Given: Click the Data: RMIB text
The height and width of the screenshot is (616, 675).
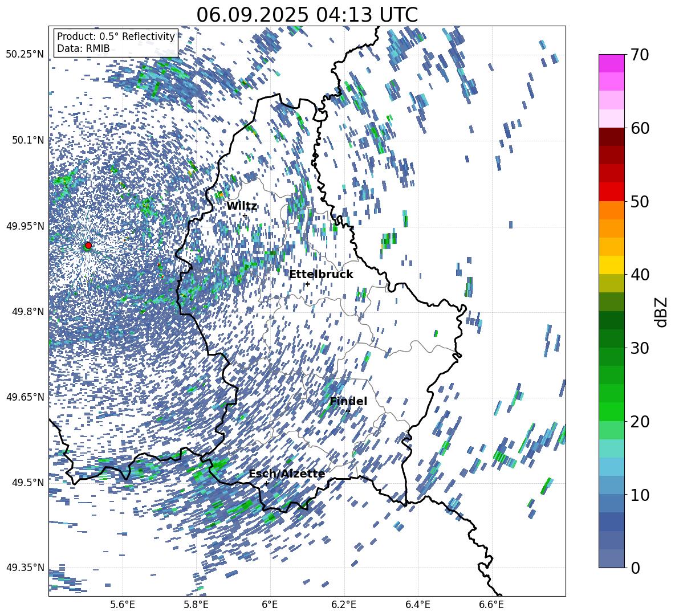Looking at the screenshot, I should pyautogui.click(x=83, y=48).
